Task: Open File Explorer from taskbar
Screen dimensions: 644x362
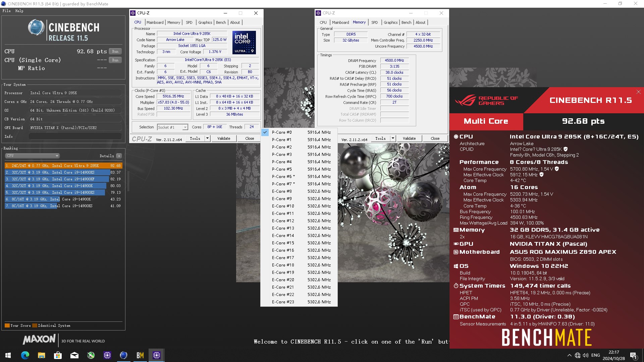Action: pyautogui.click(x=41, y=355)
